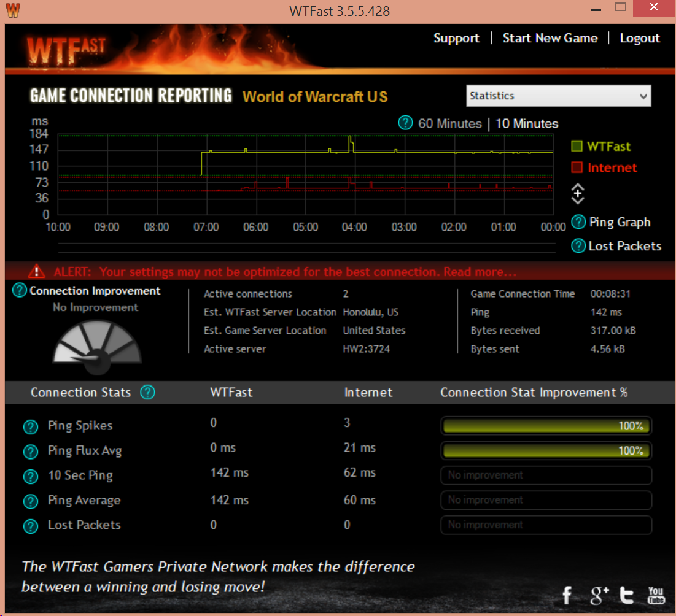Open WTFast Facebook page icon
Image resolution: width=676 pixels, height=616 pixels.
tap(567, 595)
